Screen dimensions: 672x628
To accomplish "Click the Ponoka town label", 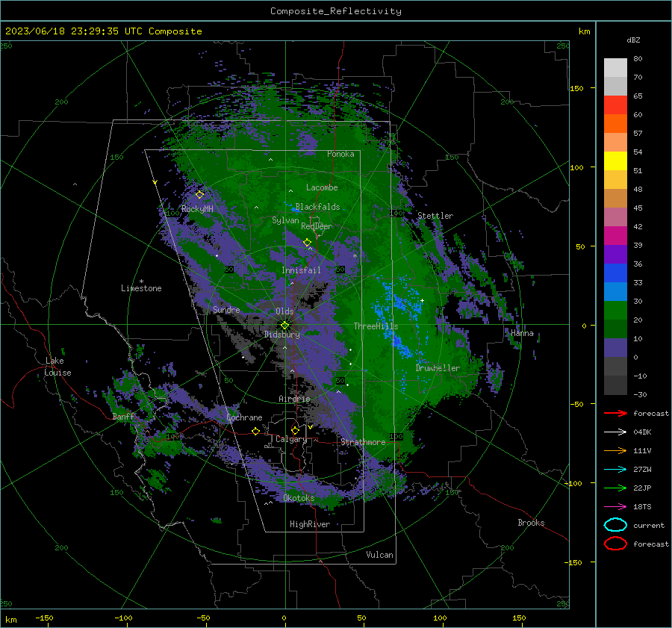I will coord(340,154).
